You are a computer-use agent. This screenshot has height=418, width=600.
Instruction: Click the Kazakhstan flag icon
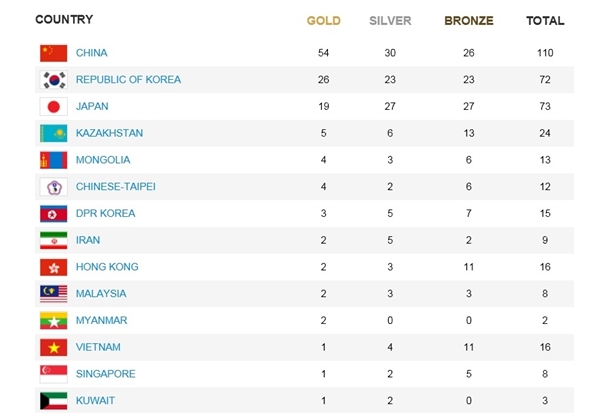pyautogui.click(x=53, y=133)
